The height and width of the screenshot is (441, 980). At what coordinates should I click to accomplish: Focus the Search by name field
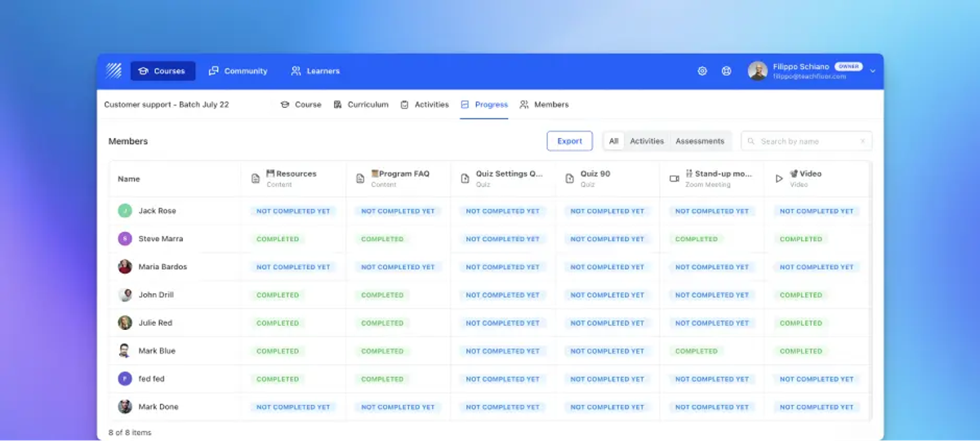pos(806,141)
